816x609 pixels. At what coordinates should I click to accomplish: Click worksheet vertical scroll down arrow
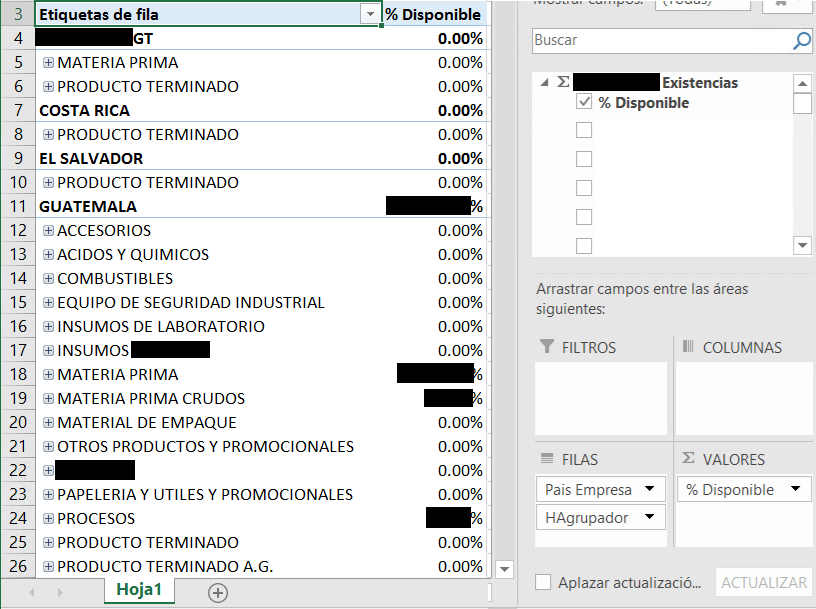pos(504,569)
